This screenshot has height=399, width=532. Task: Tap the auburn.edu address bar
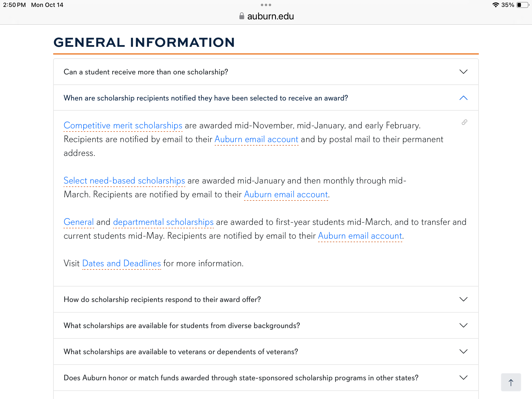(x=266, y=16)
